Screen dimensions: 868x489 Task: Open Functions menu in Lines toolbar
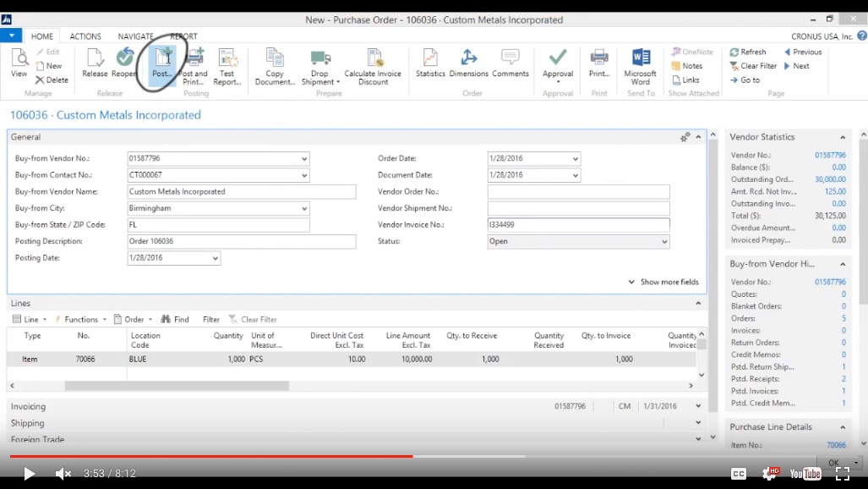coord(80,319)
